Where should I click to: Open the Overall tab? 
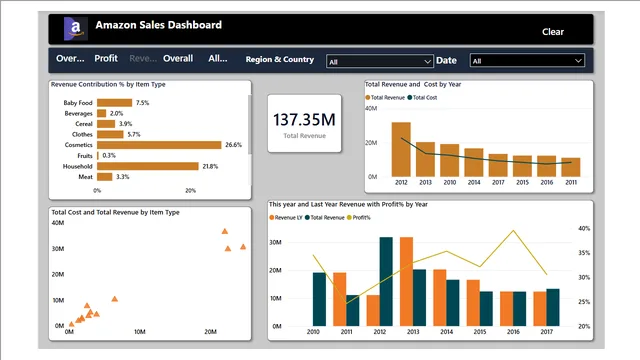tap(178, 58)
